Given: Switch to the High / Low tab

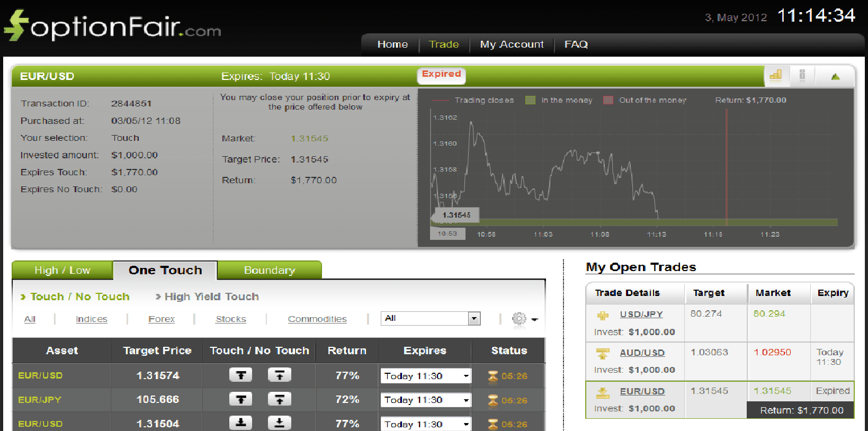Looking at the screenshot, I should (62, 270).
